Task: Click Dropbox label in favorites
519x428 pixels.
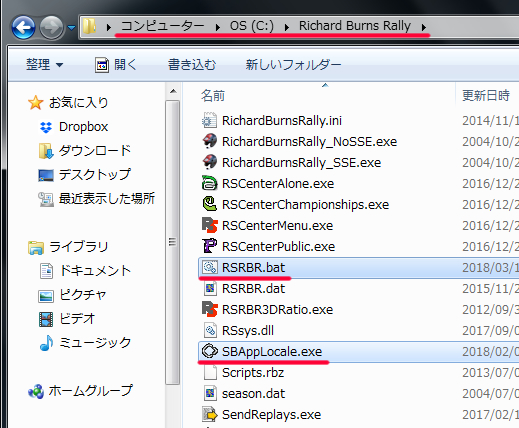Action: (x=84, y=127)
